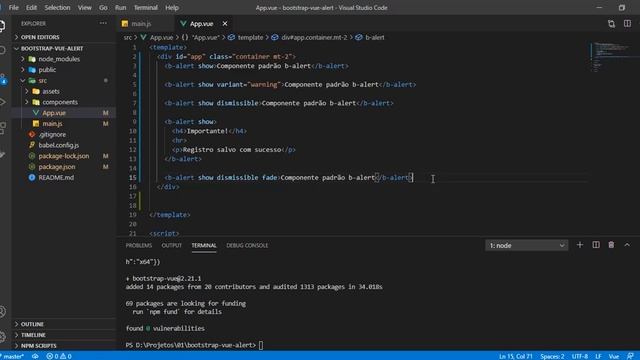Click 'Spaces: 2' indentation setting

552,356
